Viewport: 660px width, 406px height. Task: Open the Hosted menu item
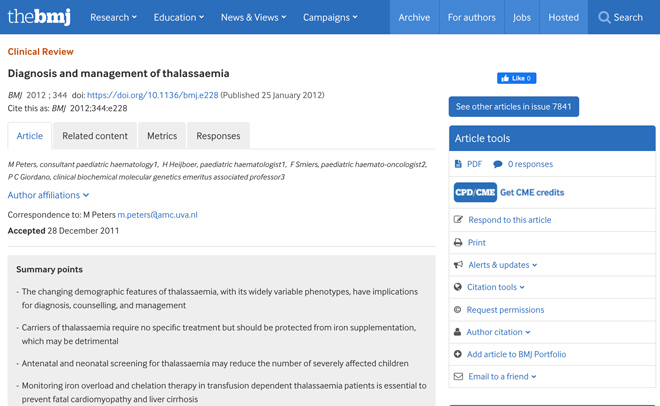point(563,17)
